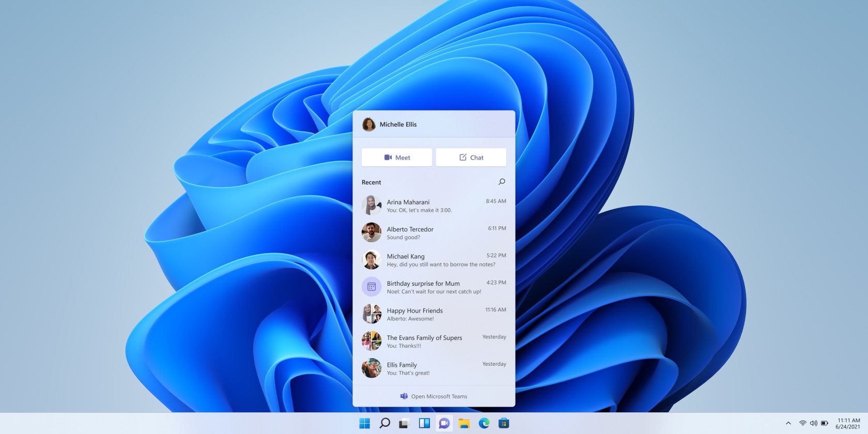868x434 pixels.
Task: Click the search icon beside Recent
Action: coord(501,182)
